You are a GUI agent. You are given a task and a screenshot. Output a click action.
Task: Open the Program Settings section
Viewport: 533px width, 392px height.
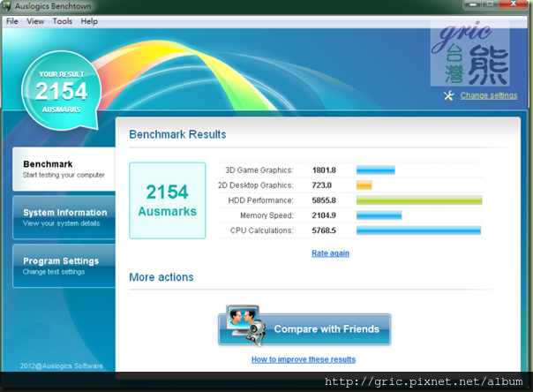coord(64,266)
